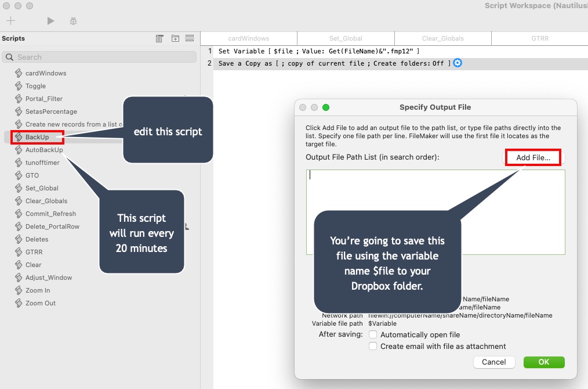Select the Portal_Filter script name
588x389 pixels.
(x=44, y=99)
